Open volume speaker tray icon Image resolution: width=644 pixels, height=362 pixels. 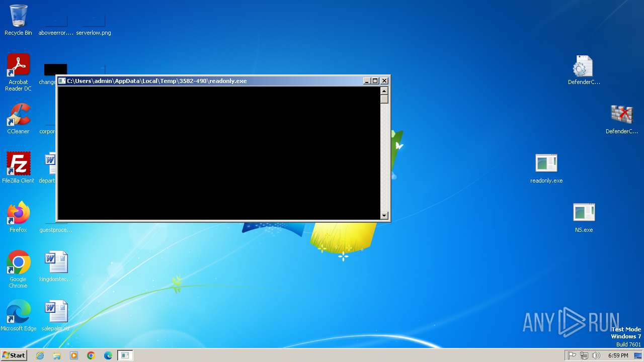tap(596, 355)
